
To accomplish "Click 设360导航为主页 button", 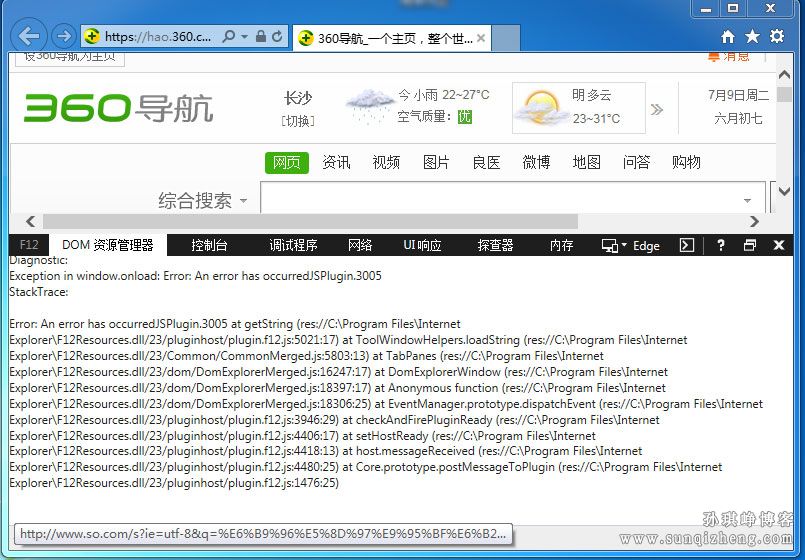I will pos(70,58).
